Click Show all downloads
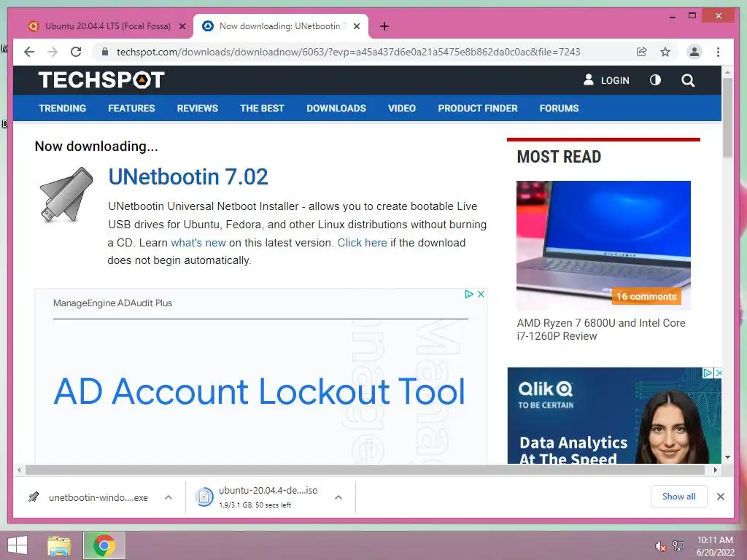This screenshot has height=560, width=747. pos(679,497)
